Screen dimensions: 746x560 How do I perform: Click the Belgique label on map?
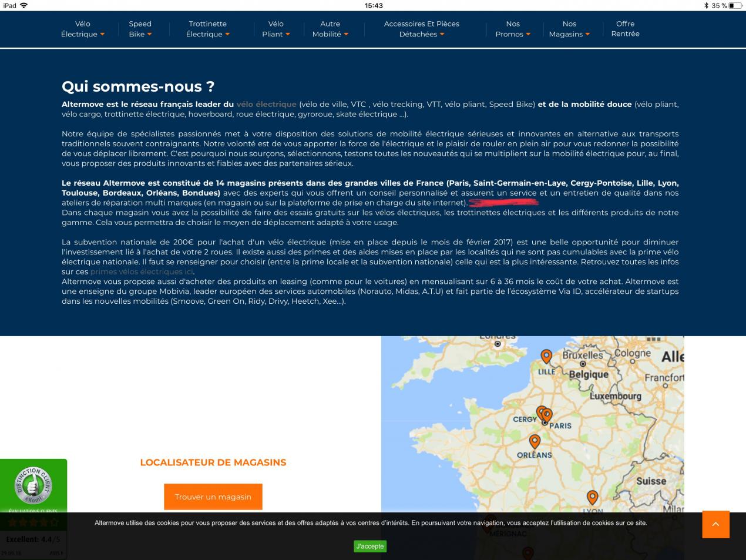pyautogui.click(x=589, y=374)
